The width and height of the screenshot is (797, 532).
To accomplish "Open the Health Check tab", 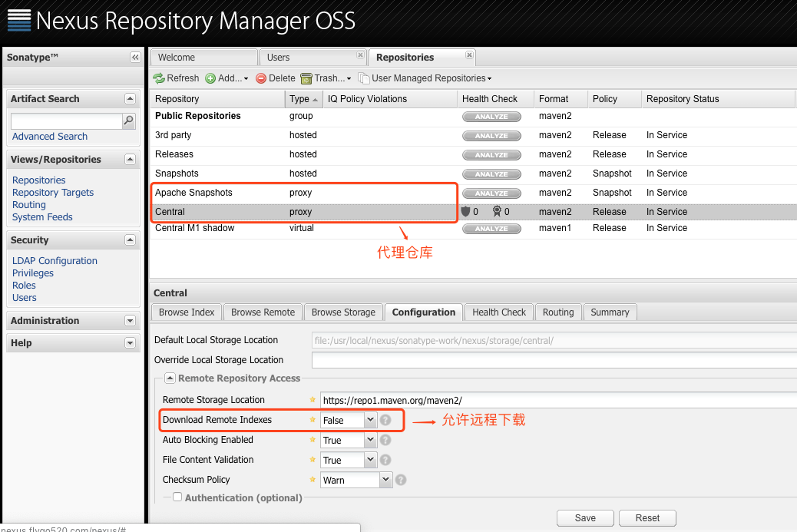I will tap(499, 312).
